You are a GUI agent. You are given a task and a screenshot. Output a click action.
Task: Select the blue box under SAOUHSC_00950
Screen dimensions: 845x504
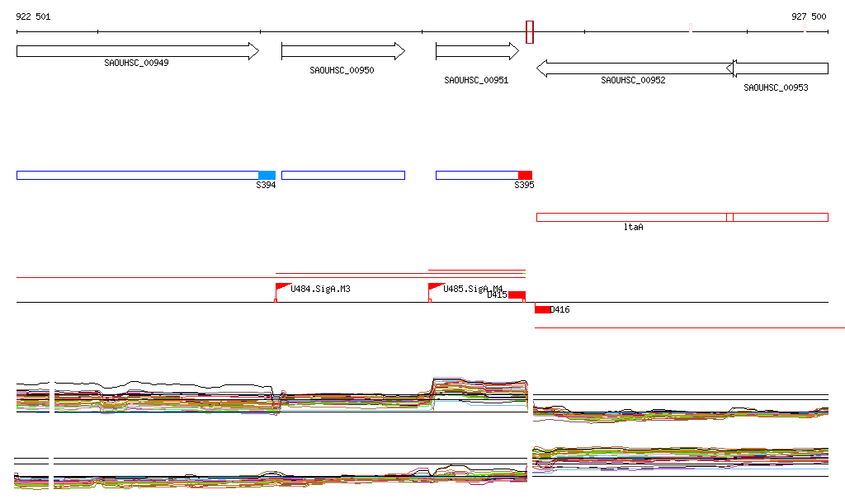[343, 176]
